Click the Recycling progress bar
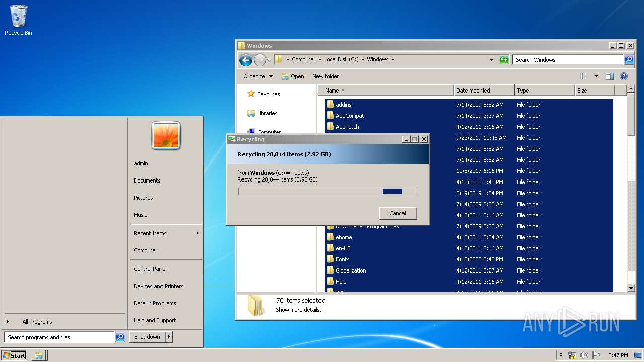644x362 pixels. click(328, 191)
